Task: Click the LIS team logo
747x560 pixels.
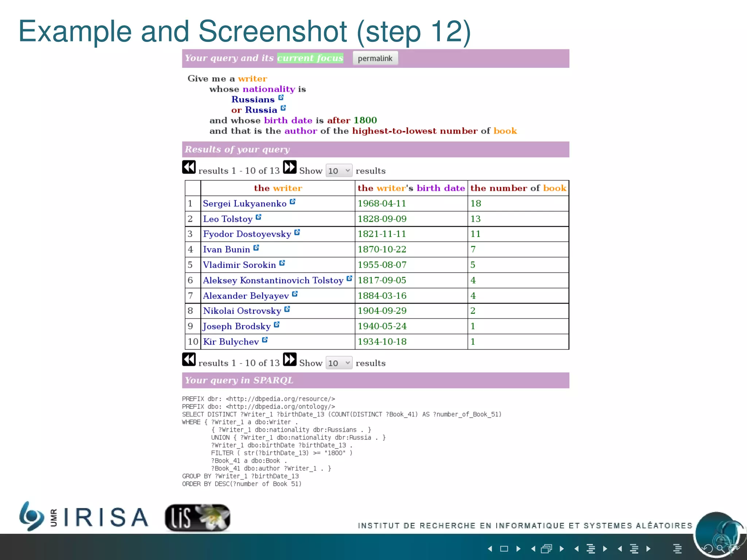Action: 197,518
